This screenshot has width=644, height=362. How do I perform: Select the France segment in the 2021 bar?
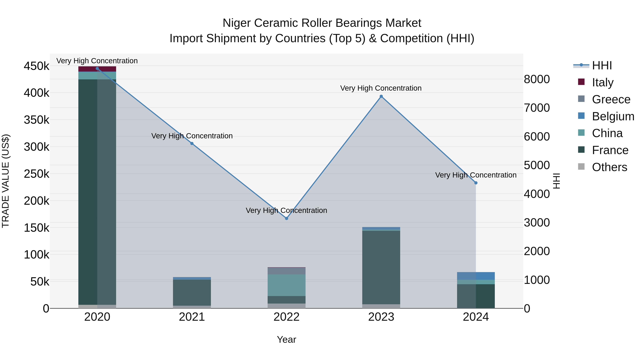pos(192,292)
